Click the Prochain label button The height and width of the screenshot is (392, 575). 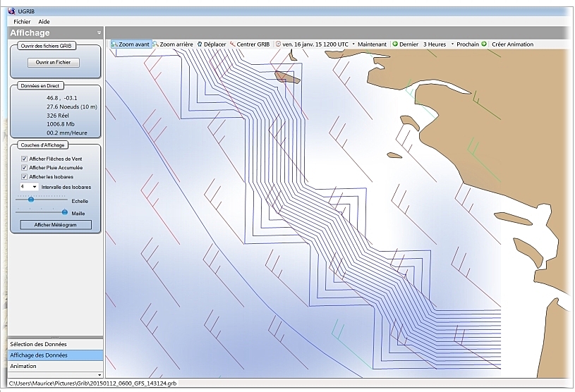click(x=468, y=44)
